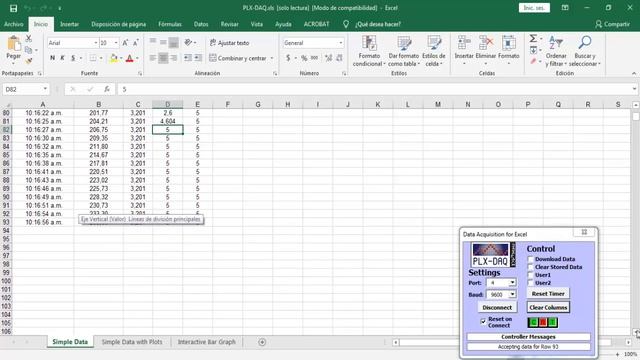Image resolution: width=640 pixels, height=360 pixels.
Task: Expand the Fuente dialog launcher
Action: (140, 73)
